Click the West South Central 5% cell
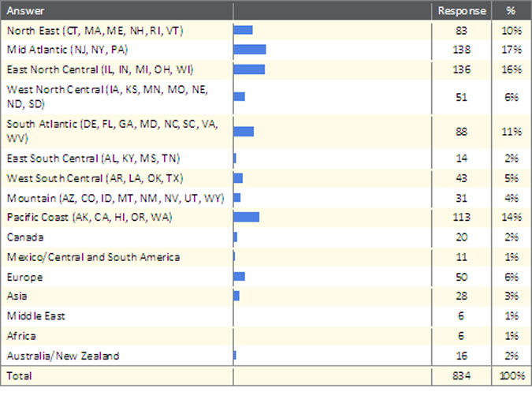 pyautogui.click(x=512, y=177)
